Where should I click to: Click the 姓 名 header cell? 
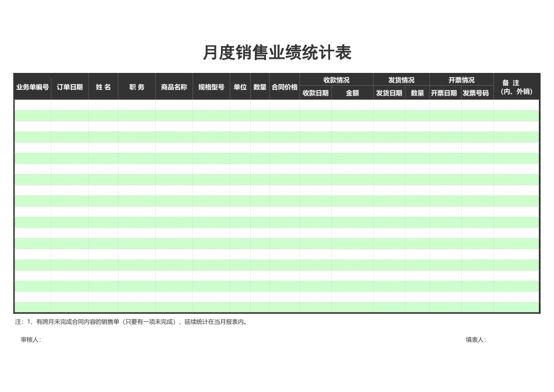pyautogui.click(x=103, y=86)
